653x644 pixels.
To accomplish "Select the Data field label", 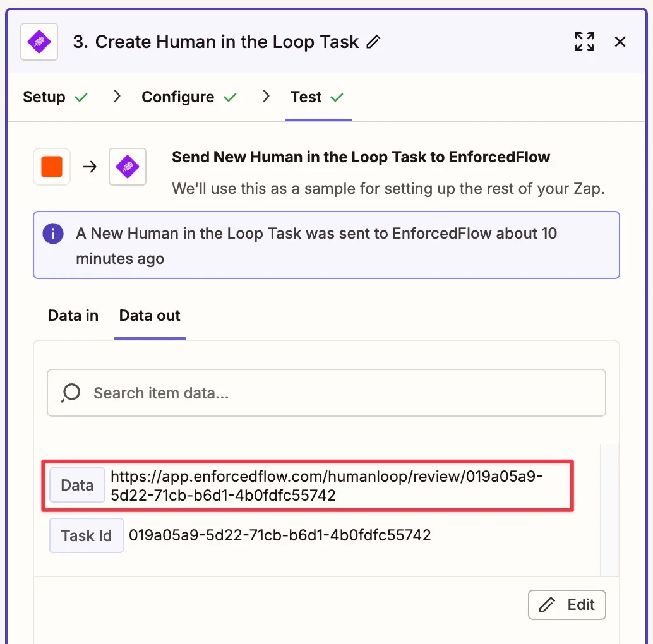I will 77,485.
